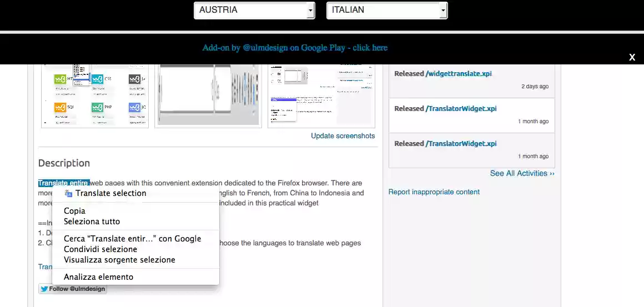Viewport: 644px width, 307px height.
Task: Select Copia in the context menu
Action: point(75,211)
